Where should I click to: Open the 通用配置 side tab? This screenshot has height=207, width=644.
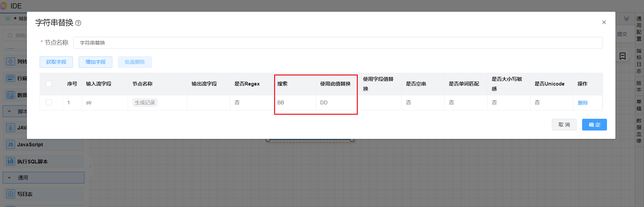click(639, 29)
